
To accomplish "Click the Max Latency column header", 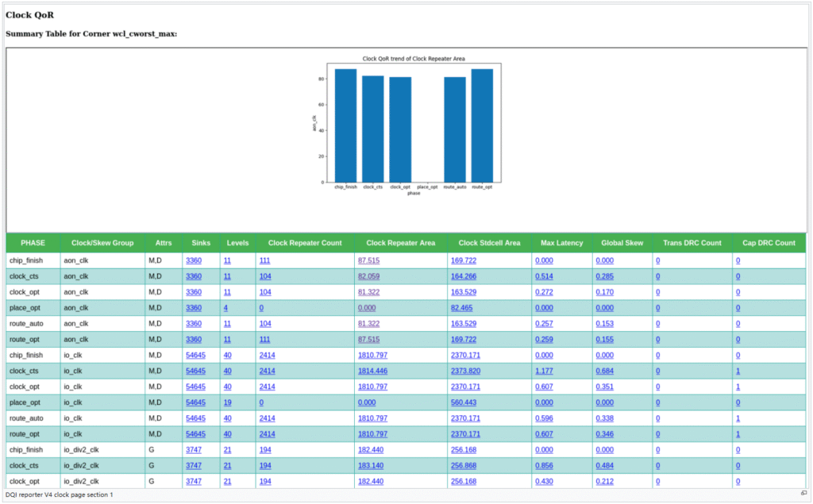I will coord(562,243).
